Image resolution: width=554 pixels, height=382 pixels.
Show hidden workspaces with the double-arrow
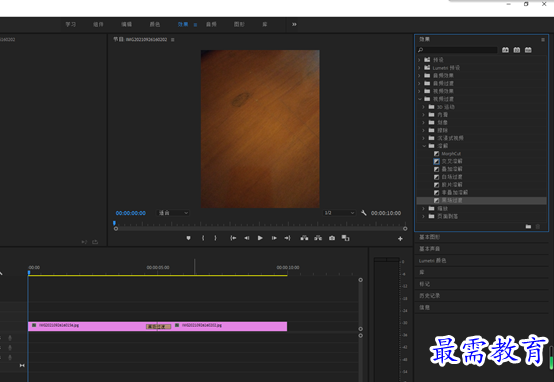[x=294, y=24]
